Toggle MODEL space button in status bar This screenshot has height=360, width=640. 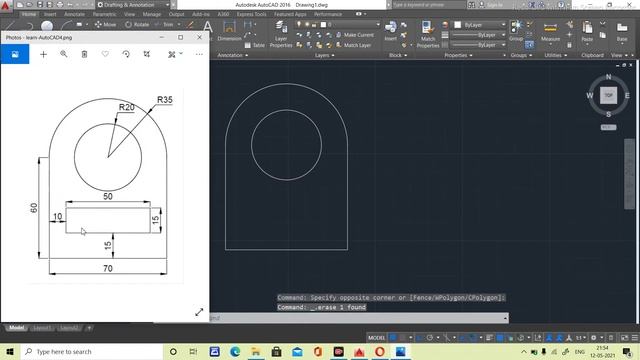click(376, 338)
